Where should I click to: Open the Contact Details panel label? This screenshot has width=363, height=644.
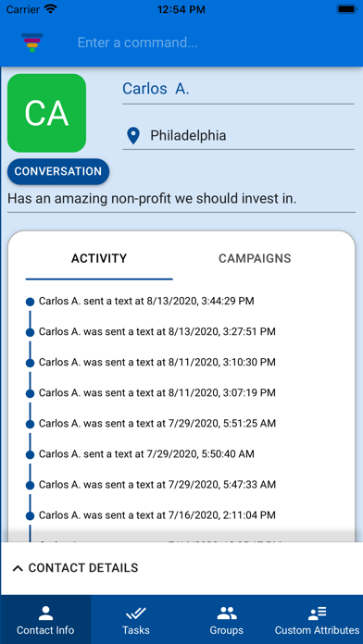pos(83,568)
